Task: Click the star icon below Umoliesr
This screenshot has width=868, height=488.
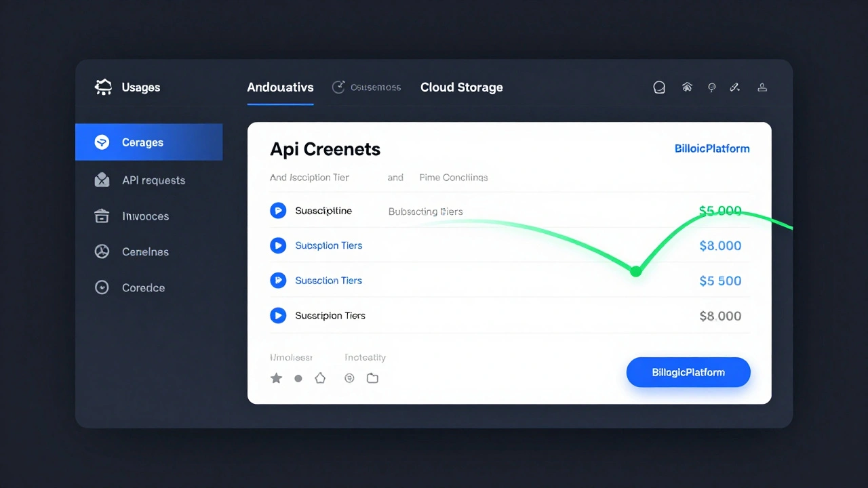Action: pos(276,378)
